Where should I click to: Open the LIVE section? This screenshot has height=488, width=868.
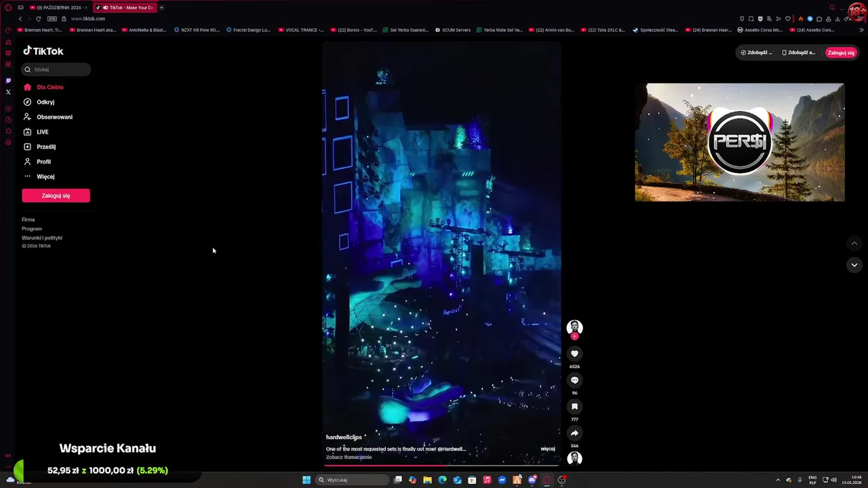click(37, 132)
